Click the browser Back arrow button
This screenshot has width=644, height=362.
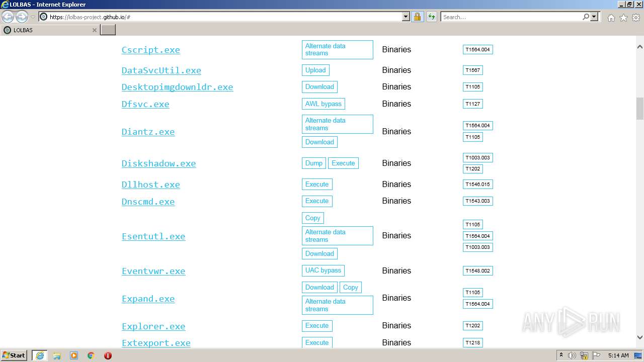click(x=8, y=17)
